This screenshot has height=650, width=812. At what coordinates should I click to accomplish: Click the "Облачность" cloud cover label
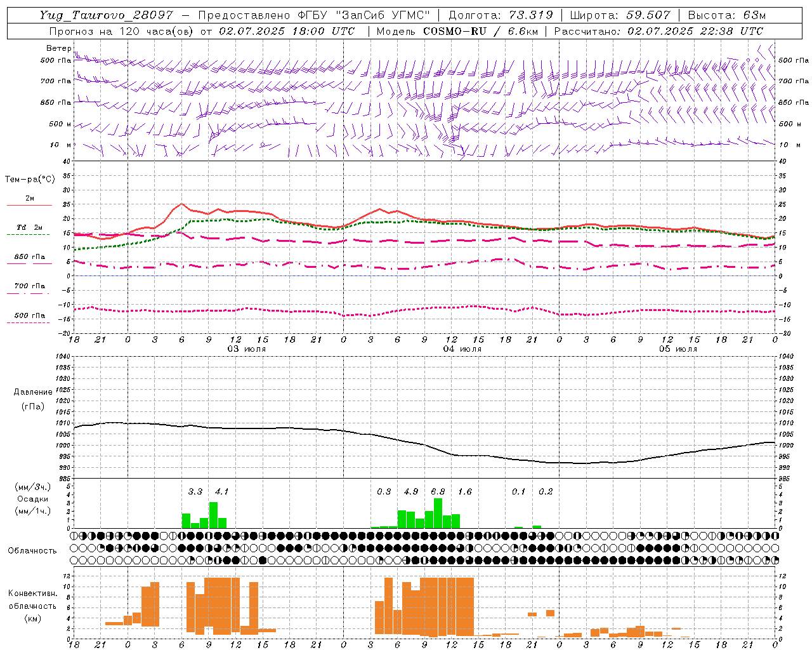32,550
